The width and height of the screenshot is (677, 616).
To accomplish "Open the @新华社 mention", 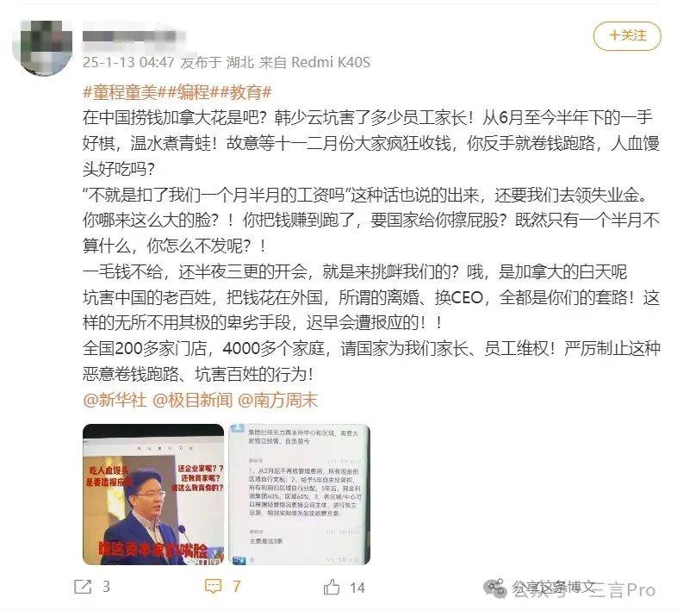I will [115, 400].
